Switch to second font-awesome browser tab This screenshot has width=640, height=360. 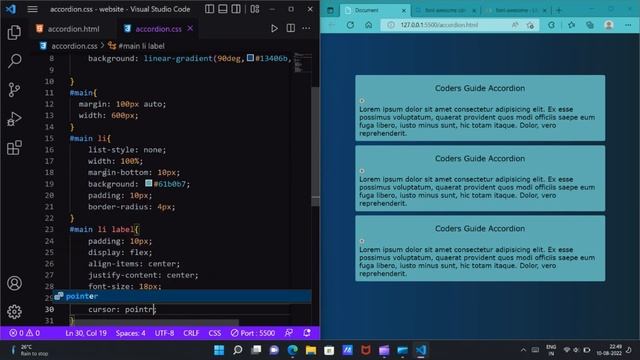point(516,10)
